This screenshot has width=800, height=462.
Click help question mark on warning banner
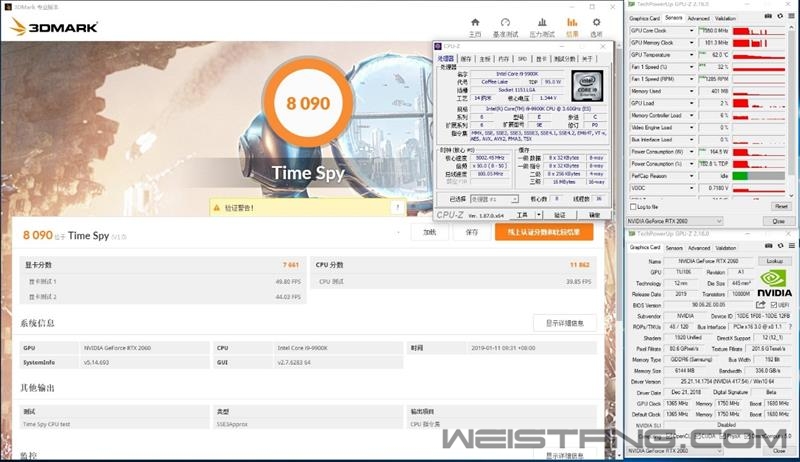(397, 207)
